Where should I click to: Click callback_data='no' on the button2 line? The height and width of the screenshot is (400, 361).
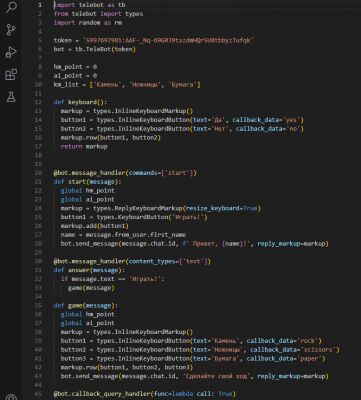coord(270,129)
